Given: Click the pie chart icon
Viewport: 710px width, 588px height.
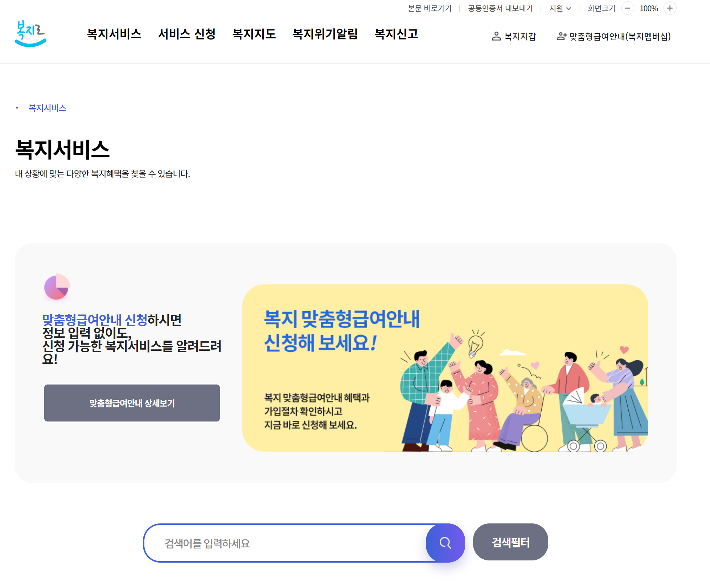Looking at the screenshot, I should (x=57, y=287).
